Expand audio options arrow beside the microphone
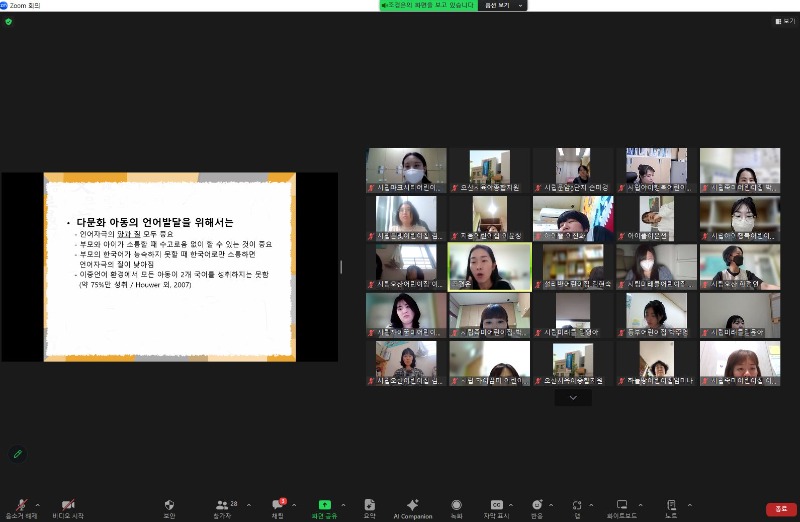 (x=38, y=504)
